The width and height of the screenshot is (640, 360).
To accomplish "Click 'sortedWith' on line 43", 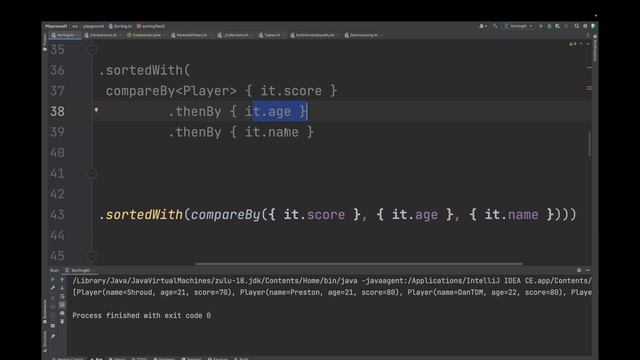I will click(x=144, y=215).
